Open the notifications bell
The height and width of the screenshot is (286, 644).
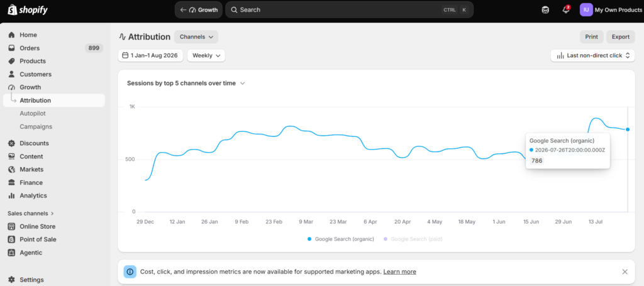(566, 10)
